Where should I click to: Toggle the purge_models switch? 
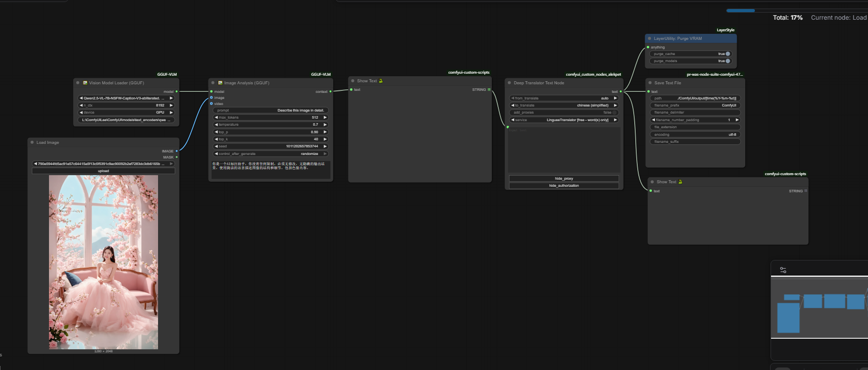point(727,61)
